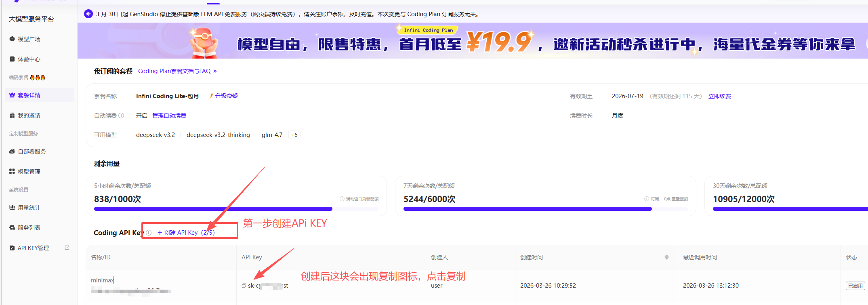The image size is (868, 305).
Task: Click the announcement speaker icon
Action: click(x=88, y=14)
